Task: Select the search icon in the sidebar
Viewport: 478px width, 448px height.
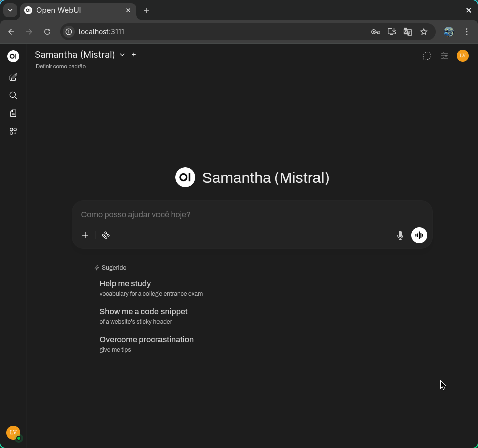Action: click(x=13, y=95)
